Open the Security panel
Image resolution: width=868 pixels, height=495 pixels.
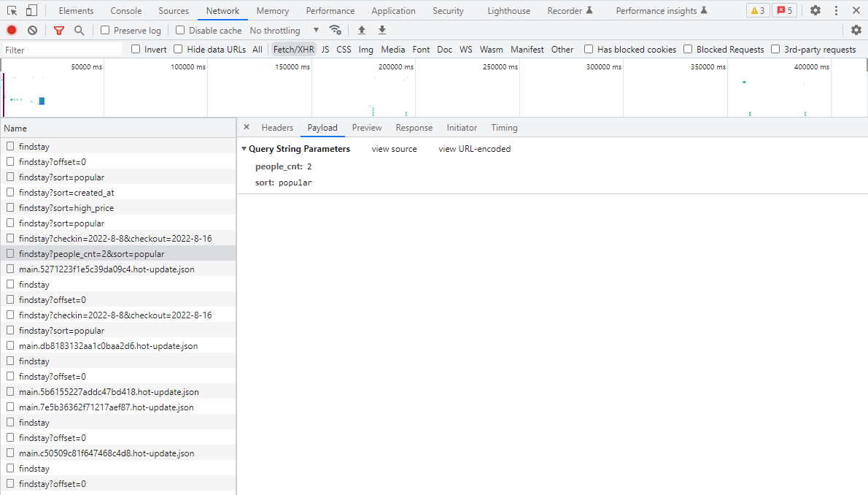coord(448,10)
